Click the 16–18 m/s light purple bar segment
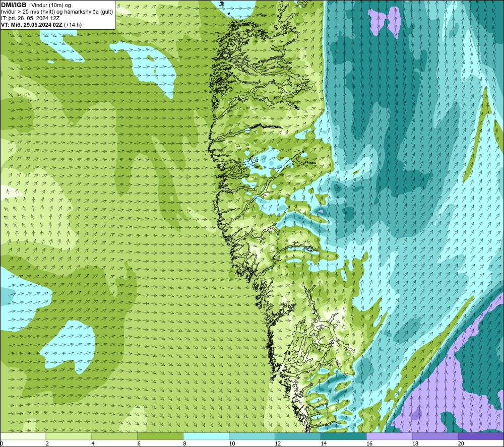504x447 pixels. click(389, 436)
